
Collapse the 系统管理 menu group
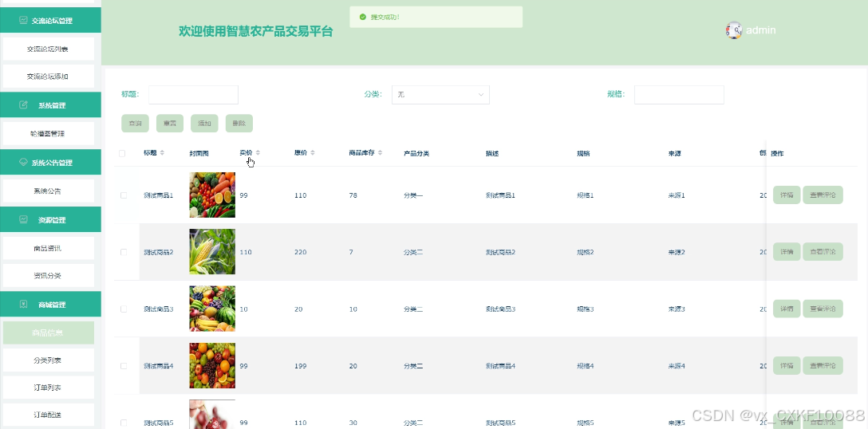coord(50,105)
